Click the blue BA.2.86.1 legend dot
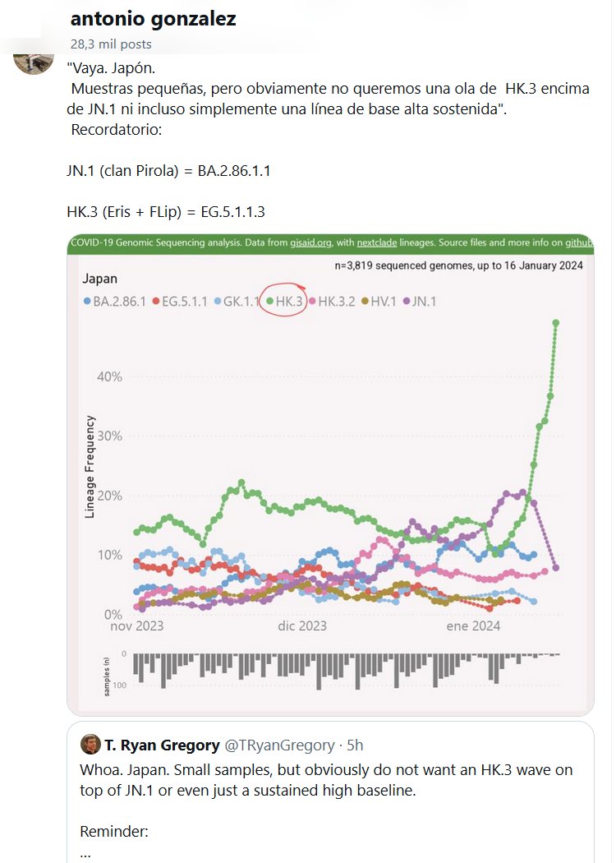616x863 pixels. click(87, 302)
